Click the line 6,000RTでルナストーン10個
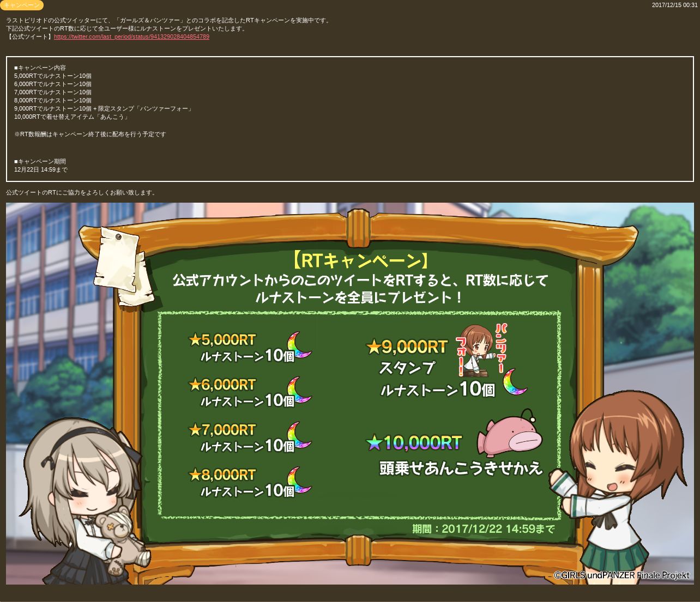Screen dimensions: 700x602 [53, 84]
